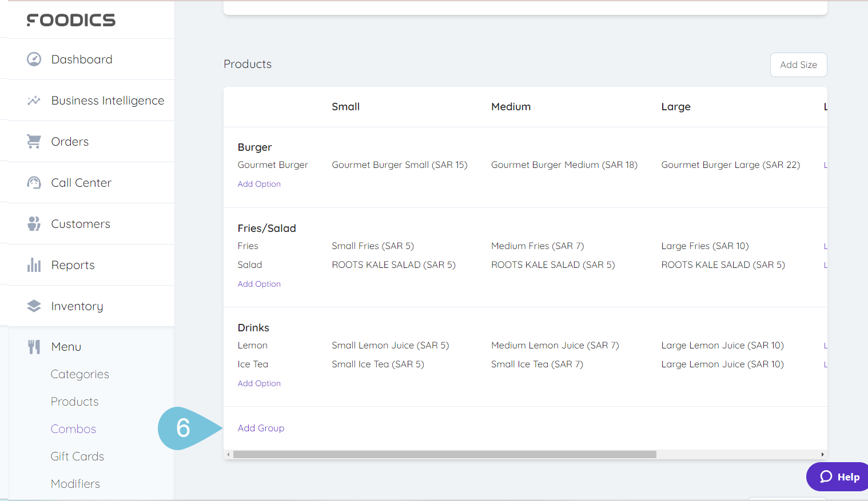This screenshot has height=501, width=868.
Task: Select the Business Intelligence sparkle icon
Action: (x=34, y=100)
